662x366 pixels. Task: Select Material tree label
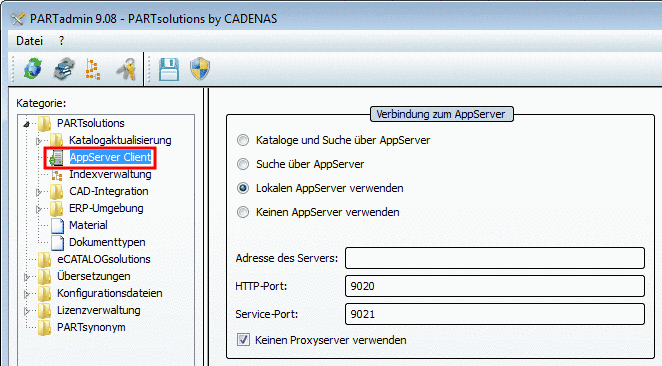pos(88,225)
